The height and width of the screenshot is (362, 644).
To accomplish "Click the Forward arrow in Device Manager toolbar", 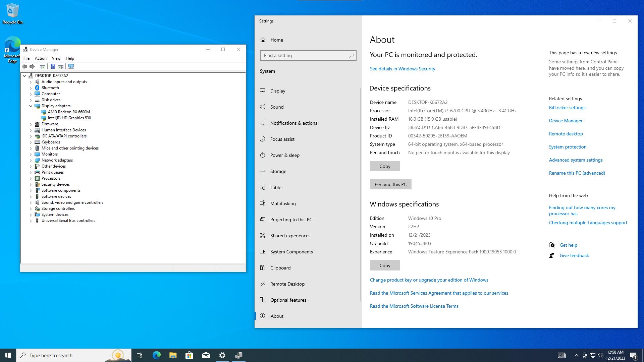I will (32, 67).
